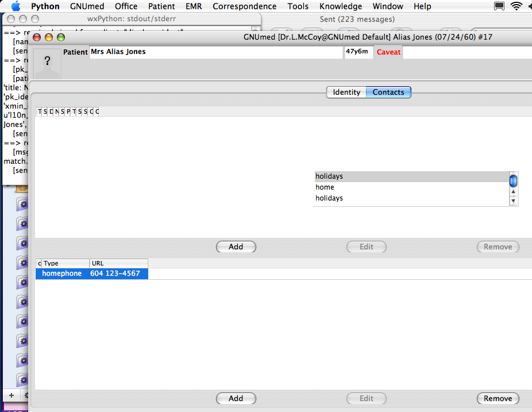Screen dimensions: 532x412
Task: Select the homephone type cell
Action: tap(61, 274)
